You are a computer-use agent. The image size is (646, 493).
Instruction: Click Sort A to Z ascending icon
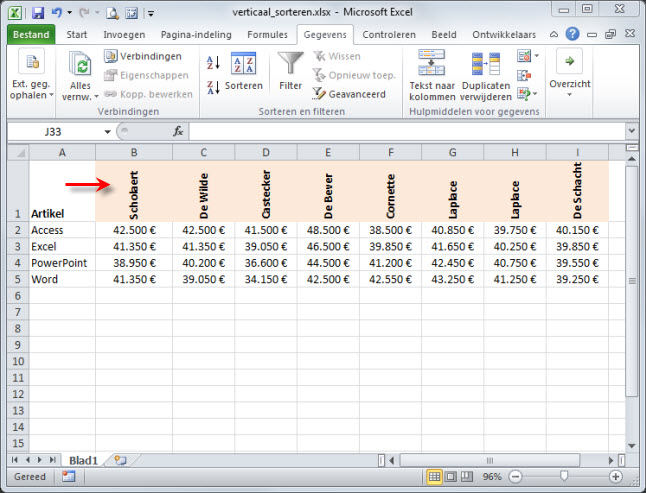[x=213, y=63]
